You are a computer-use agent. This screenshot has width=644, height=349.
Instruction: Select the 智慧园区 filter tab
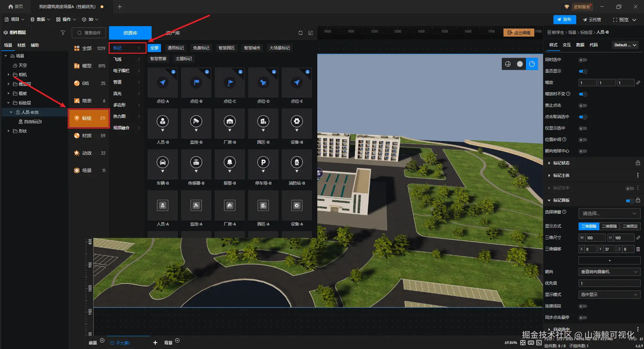tap(227, 48)
